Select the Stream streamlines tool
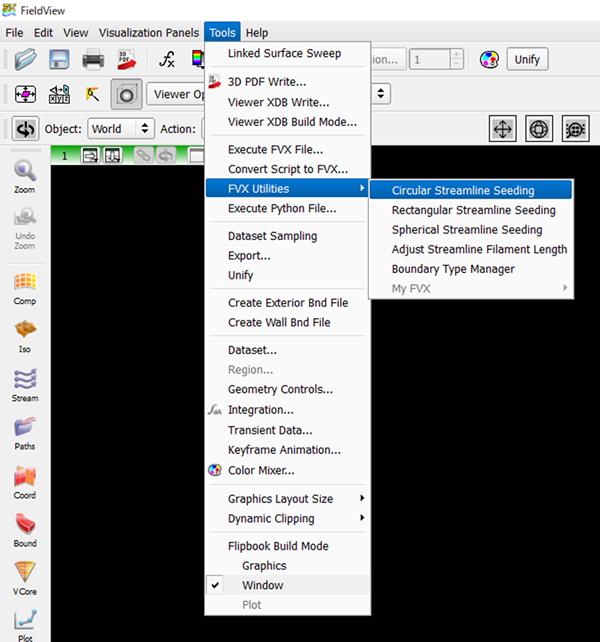 25,383
